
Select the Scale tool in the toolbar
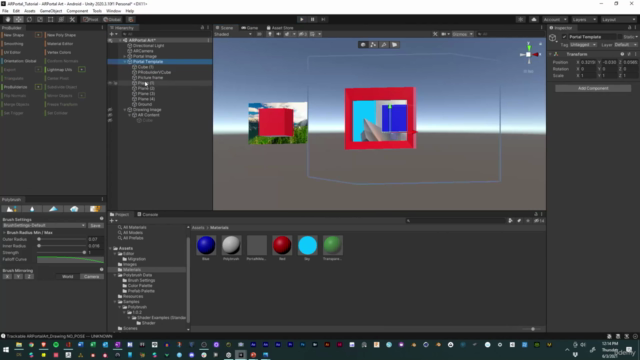[40, 20]
